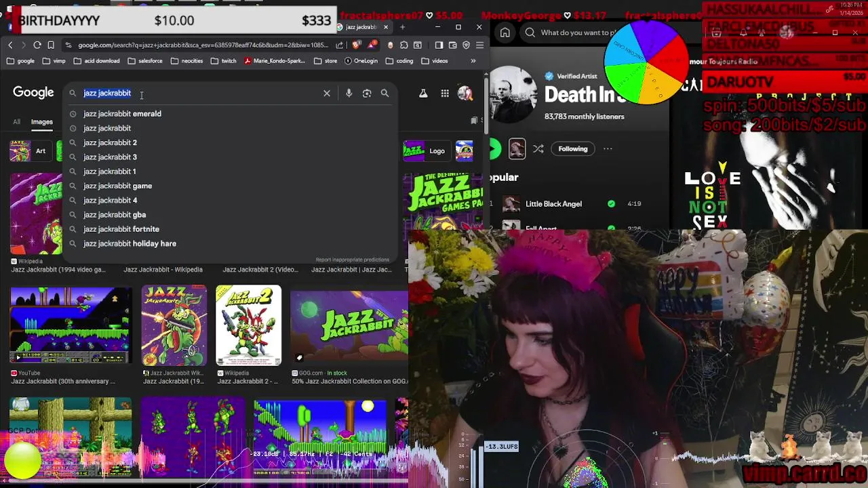Image resolution: width=868 pixels, height=488 pixels.
Task: Click the Google search magnifier button
Action: pyautogui.click(x=384, y=94)
